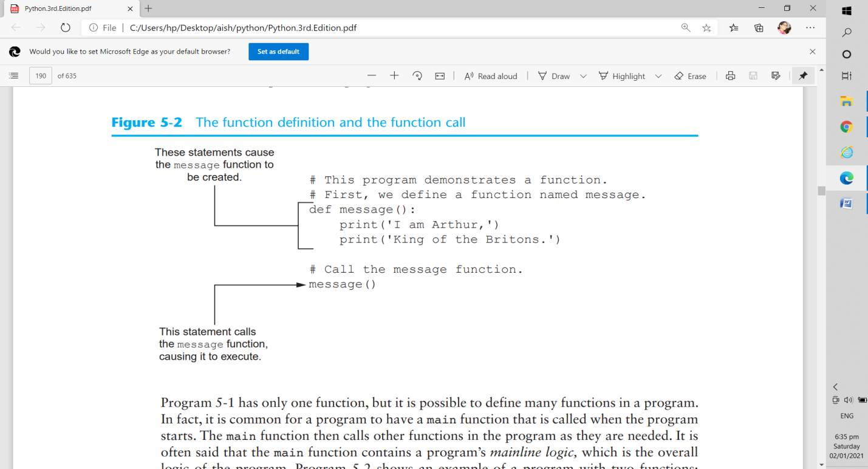Check battery status in system tray
Viewport: 868px width, 469px height.
click(861, 400)
